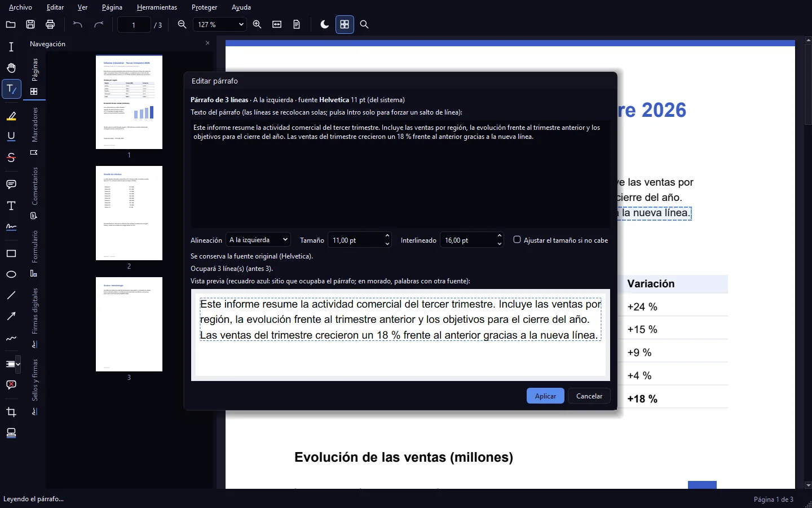Fit page width icon in toolbar
812x508 pixels.
coord(277,24)
